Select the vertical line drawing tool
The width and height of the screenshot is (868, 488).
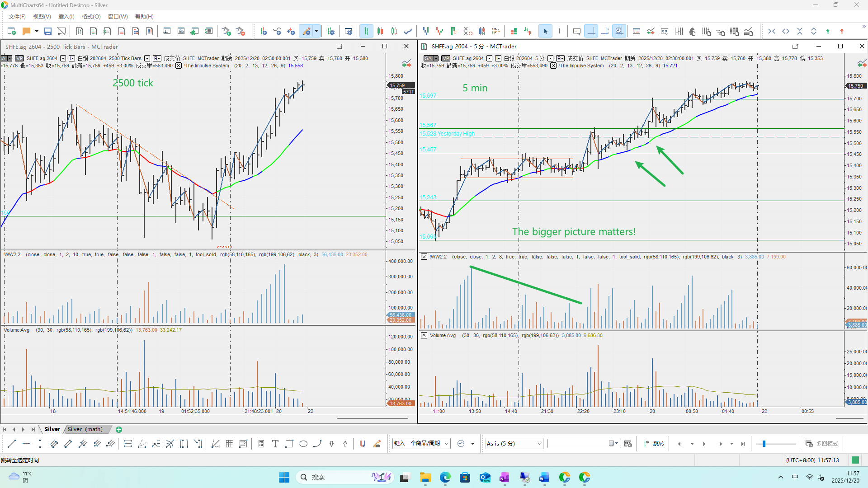tap(40, 444)
